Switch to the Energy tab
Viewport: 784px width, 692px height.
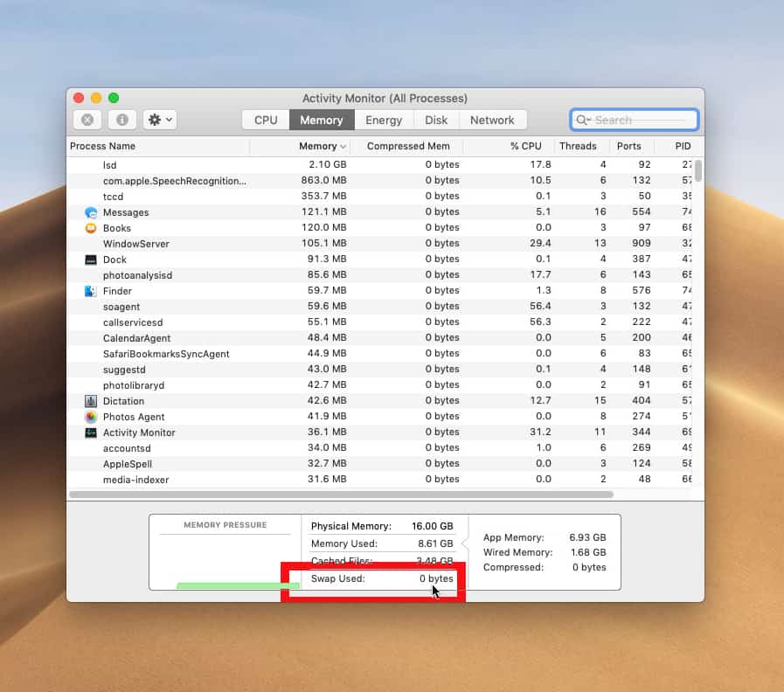[x=384, y=120]
